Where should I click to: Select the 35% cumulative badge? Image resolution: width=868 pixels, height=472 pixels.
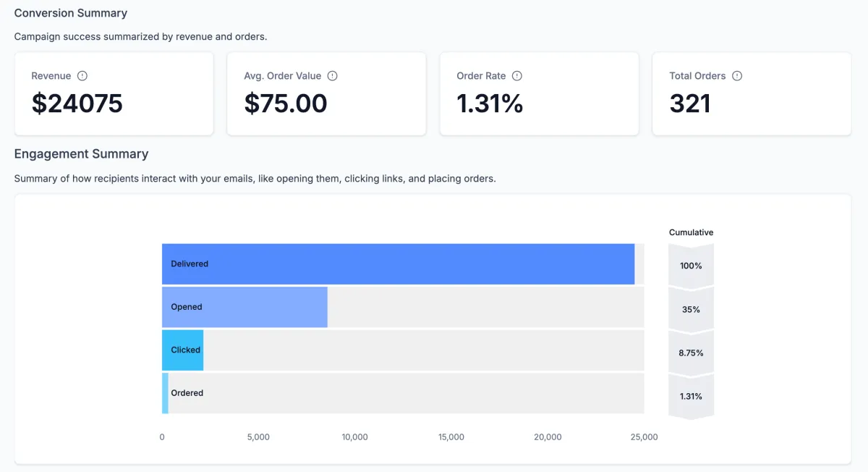pos(691,309)
